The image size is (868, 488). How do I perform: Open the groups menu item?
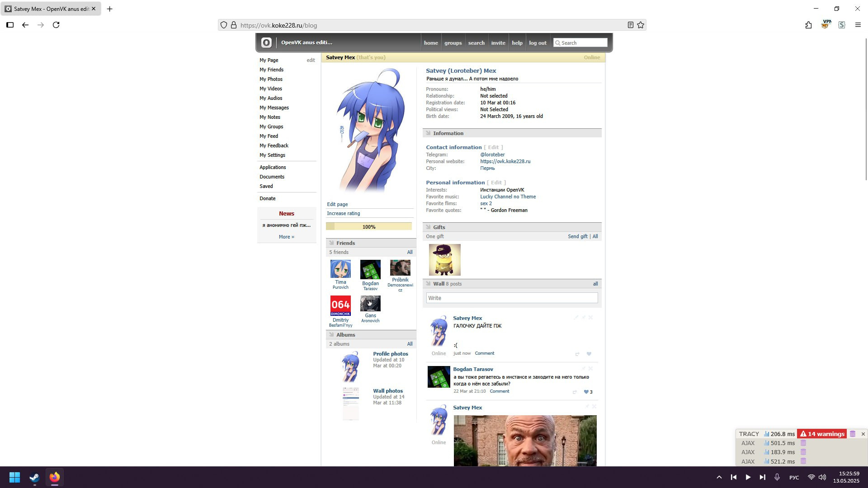pos(453,43)
